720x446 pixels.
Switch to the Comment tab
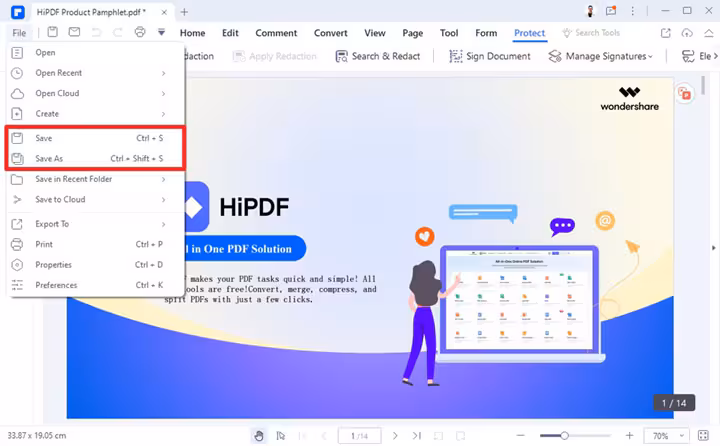click(276, 33)
